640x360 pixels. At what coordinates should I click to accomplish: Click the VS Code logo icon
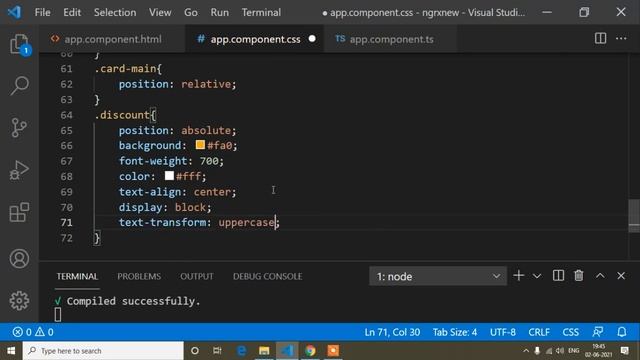14,12
